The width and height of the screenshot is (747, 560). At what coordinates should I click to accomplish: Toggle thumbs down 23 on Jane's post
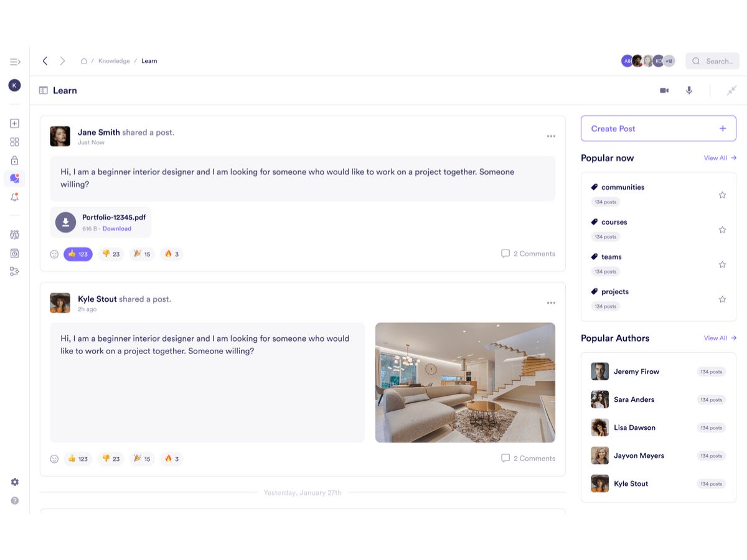click(x=111, y=254)
